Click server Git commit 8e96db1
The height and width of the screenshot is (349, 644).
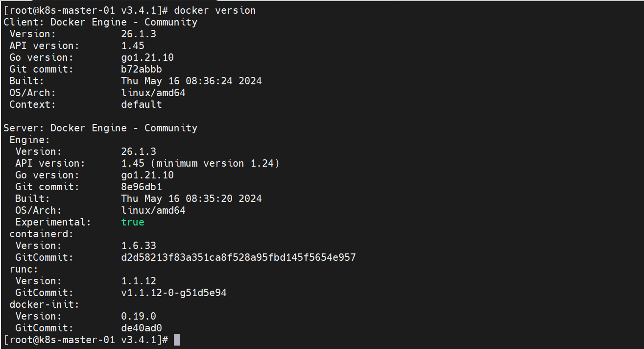click(x=142, y=187)
